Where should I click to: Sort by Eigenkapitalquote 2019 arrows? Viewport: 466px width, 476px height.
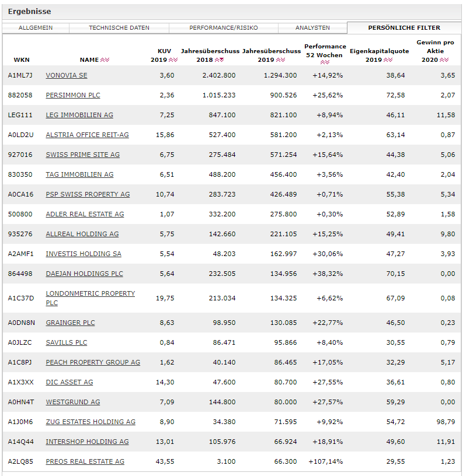(x=387, y=60)
